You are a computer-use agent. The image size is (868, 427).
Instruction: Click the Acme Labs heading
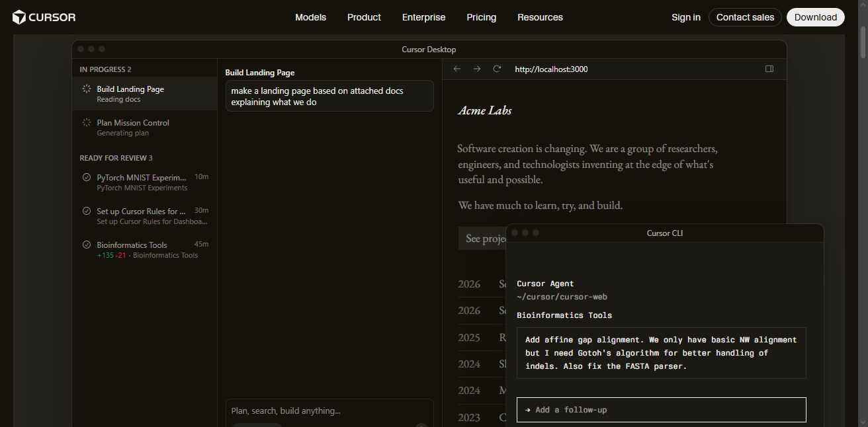pyautogui.click(x=485, y=110)
